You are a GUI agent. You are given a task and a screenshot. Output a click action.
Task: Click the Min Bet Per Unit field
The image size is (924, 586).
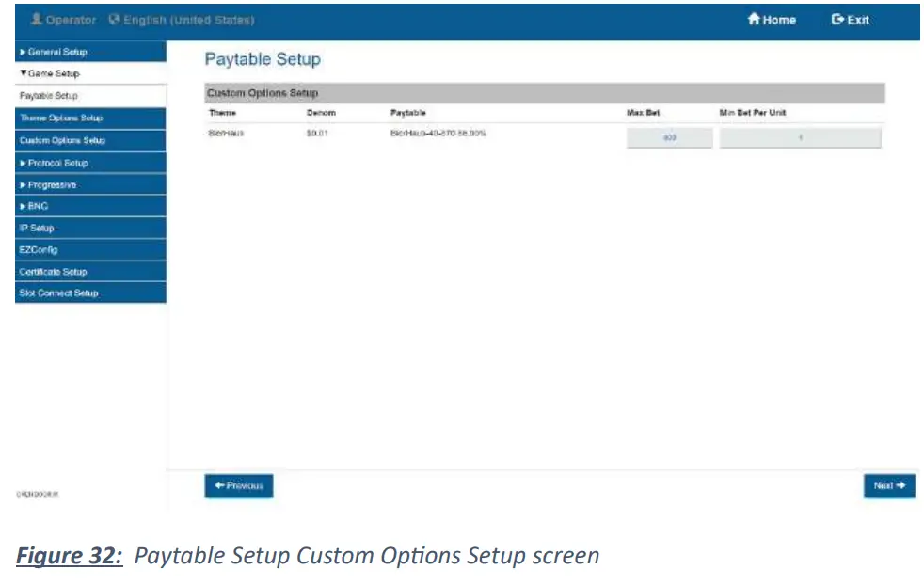(800, 138)
